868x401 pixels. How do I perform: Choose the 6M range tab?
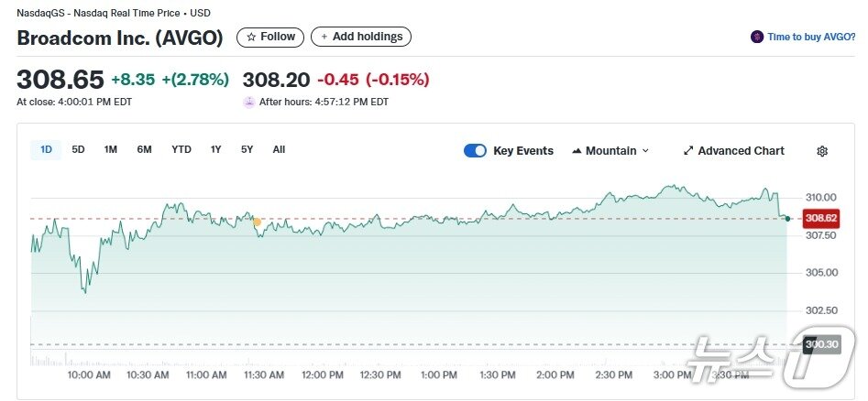click(x=144, y=149)
